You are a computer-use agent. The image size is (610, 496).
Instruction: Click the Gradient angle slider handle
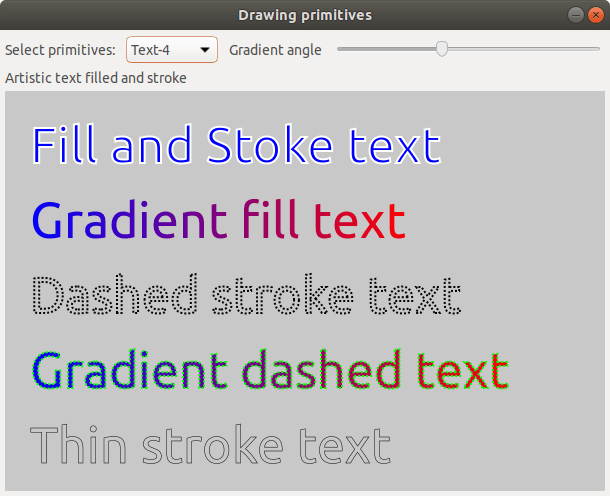[442, 49]
